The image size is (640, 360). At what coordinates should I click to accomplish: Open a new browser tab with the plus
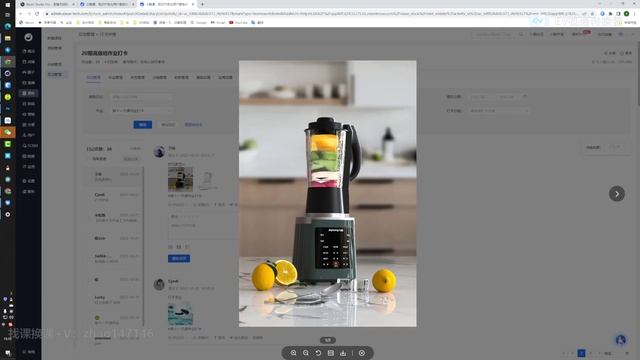click(x=202, y=4)
